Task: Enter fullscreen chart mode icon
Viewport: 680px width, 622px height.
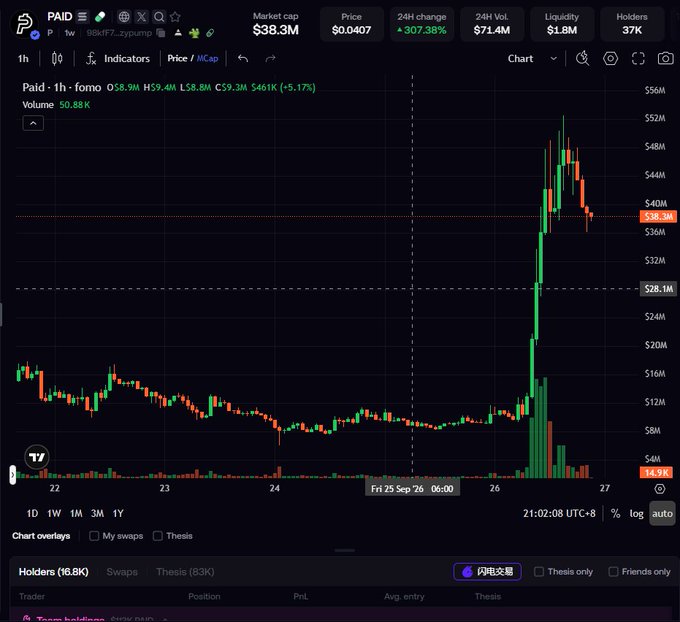Action: (x=638, y=58)
